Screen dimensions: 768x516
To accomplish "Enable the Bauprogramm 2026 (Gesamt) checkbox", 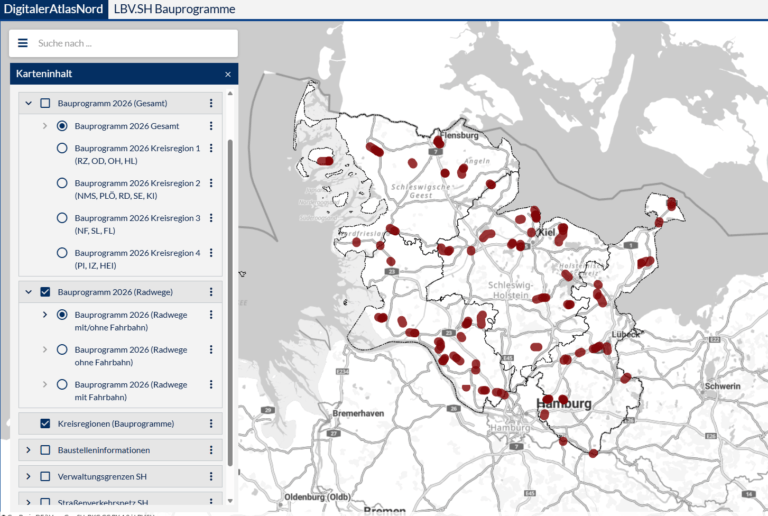I will click(45, 103).
